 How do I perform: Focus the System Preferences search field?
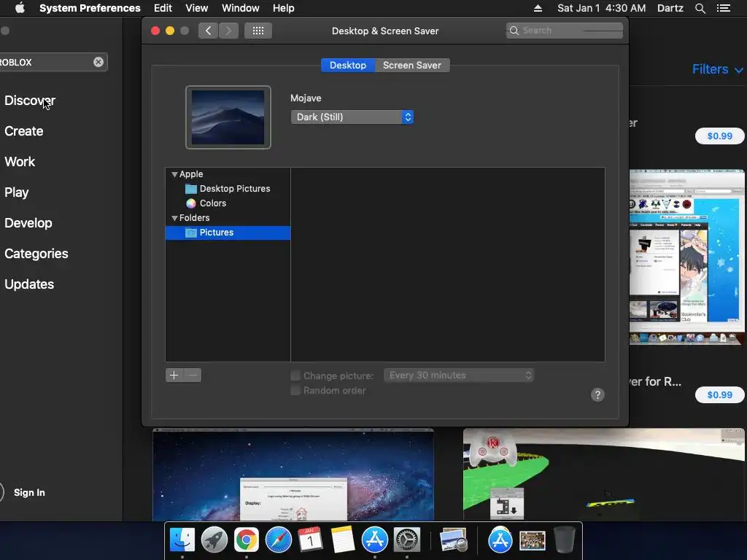[x=565, y=31]
